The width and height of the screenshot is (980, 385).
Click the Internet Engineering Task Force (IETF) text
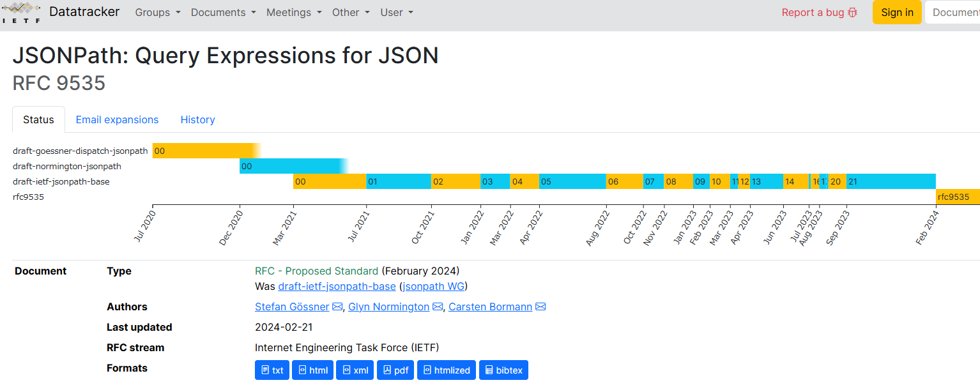point(347,347)
